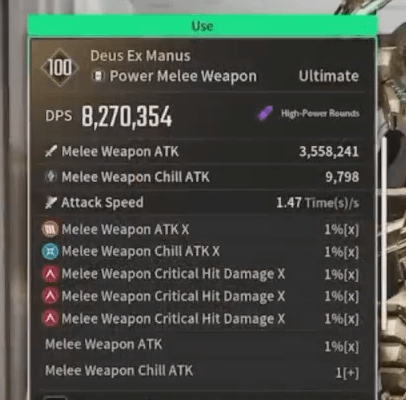Viewport: 406px width, 400px height.
Task: Click the level 100 diamond badge
Action: click(60, 68)
